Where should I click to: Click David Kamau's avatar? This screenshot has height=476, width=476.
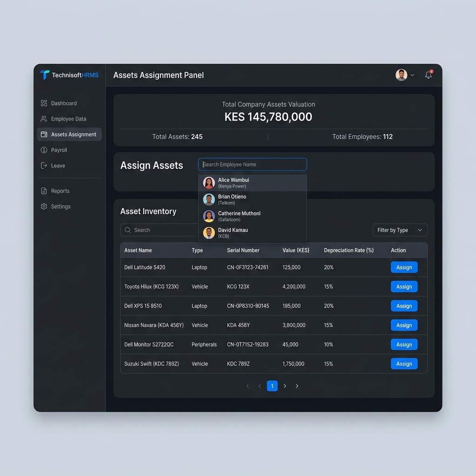pyautogui.click(x=209, y=233)
